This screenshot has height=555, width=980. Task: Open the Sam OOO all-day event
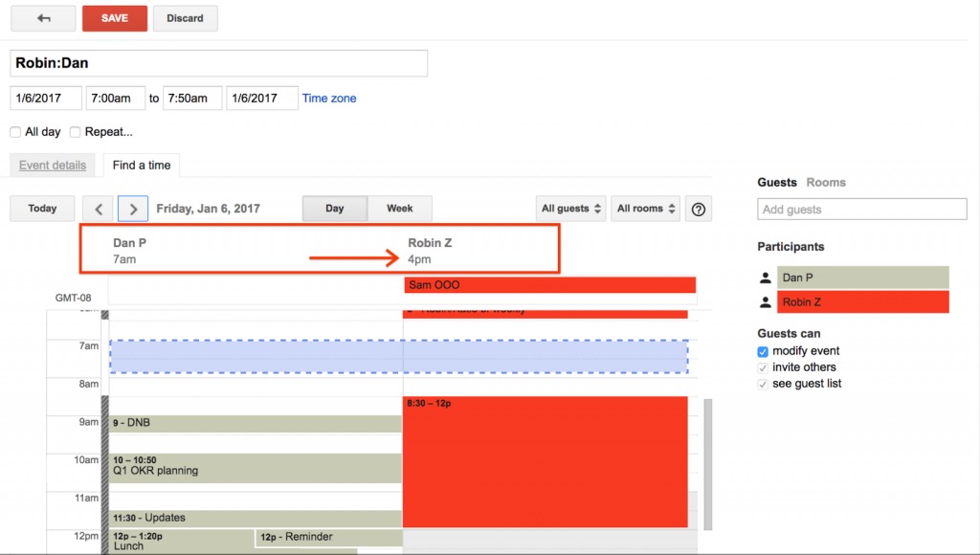pyautogui.click(x=550, y=285)
